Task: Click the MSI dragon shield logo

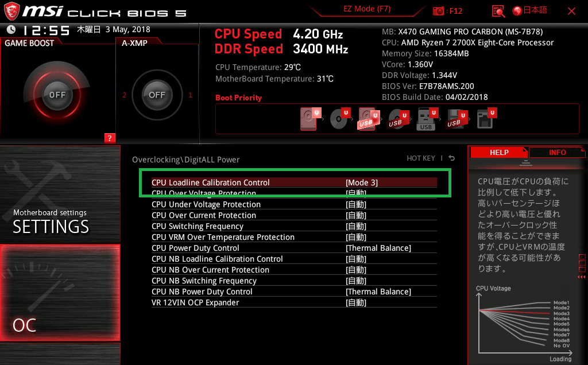Action: click(x=11, y=11)
